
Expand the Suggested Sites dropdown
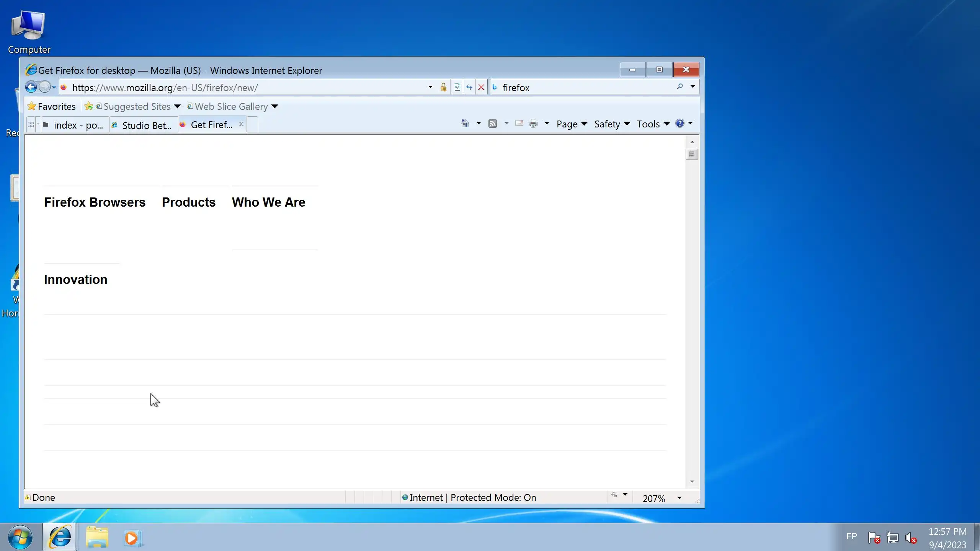tap(177, 106)
